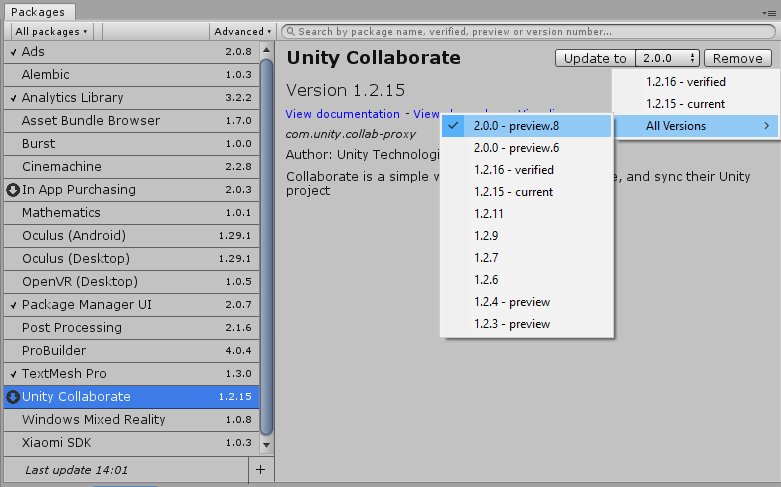Click the Update to button
This screenshot has height=487, width=781.
coord(594,59)
